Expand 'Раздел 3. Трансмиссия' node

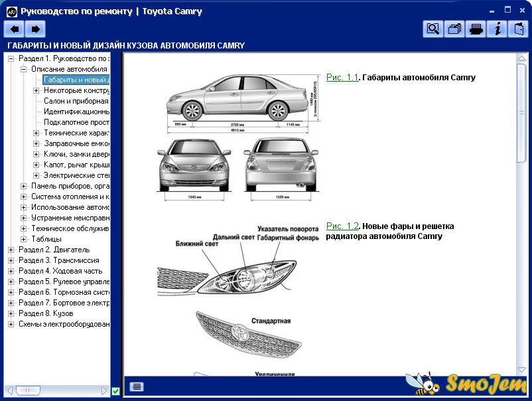point(11,260)
